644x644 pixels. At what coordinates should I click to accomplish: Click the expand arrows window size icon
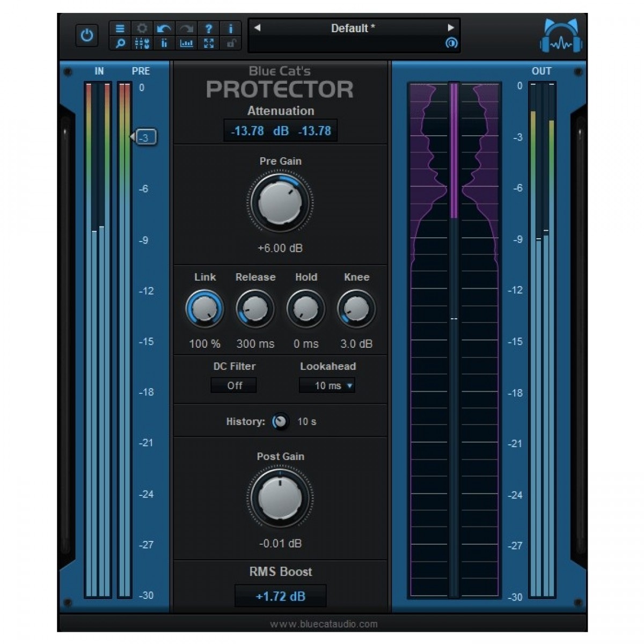point(209,43)
